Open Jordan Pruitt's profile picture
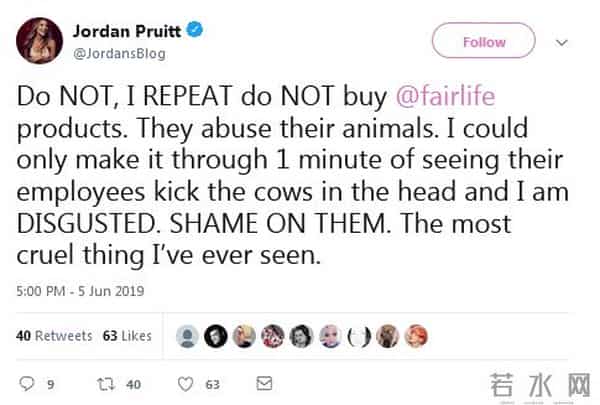Image resolution: width=600 pixels, height=405 pixels. pyautogui.click(x=39, y=40)
